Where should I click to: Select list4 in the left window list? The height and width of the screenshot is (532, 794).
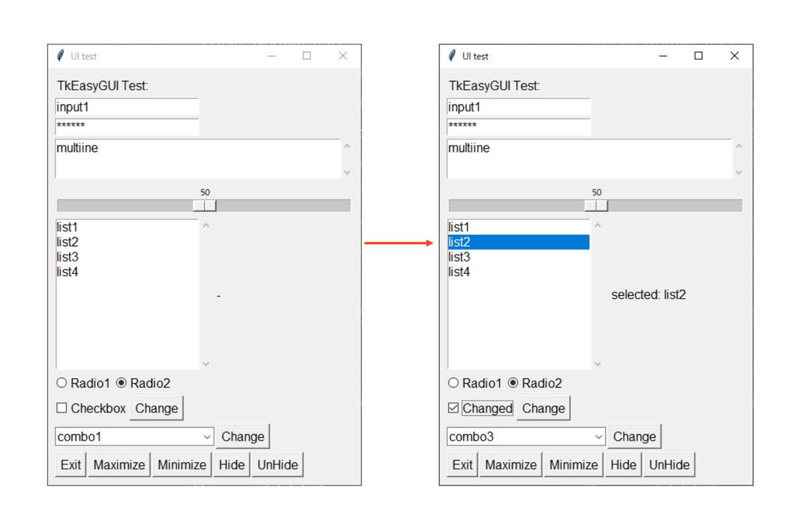127,271
